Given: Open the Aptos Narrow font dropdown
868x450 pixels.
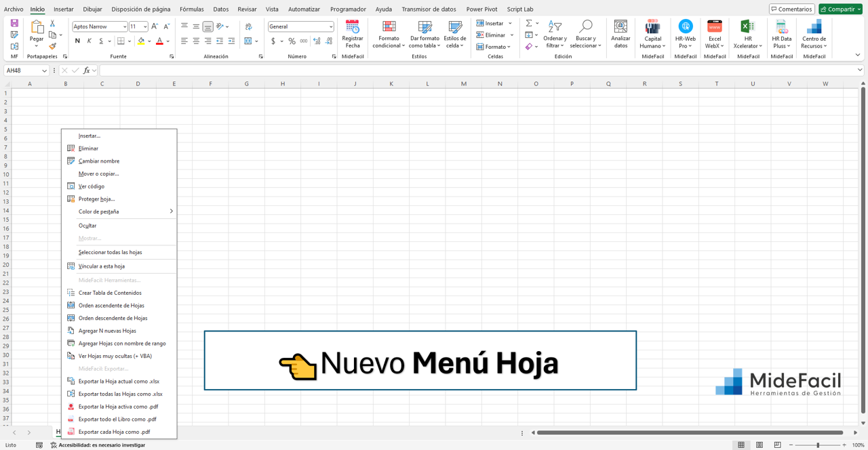Looking at the screenshot, I should [125, 26].
